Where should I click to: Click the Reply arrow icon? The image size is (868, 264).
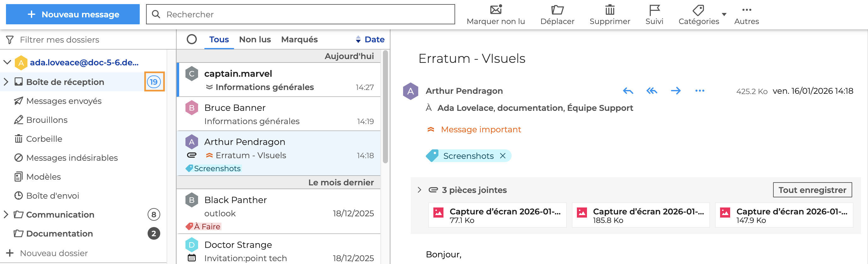(x=628, y=91)
